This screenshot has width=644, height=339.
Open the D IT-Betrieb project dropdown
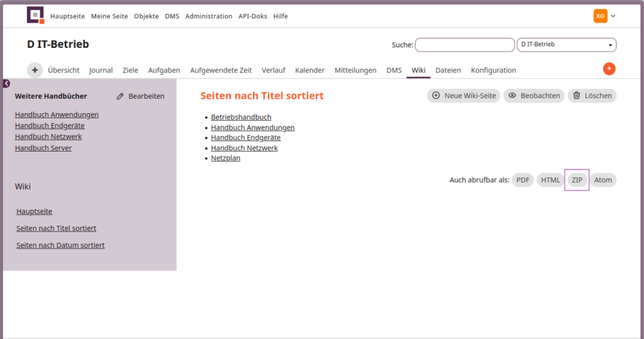coord(567,45)
